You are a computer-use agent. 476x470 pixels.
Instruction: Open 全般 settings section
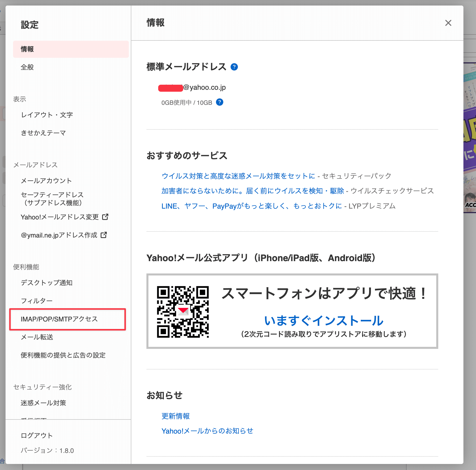point(27,67)
